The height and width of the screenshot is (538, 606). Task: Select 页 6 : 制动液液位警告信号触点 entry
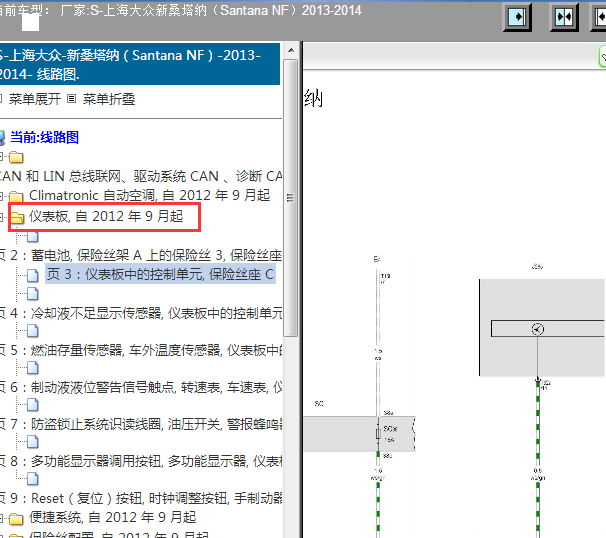(141, 387)
